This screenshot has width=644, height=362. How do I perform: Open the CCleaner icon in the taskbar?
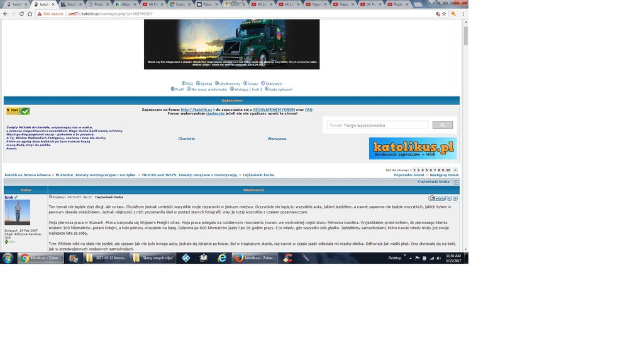[x=287, y=258]
